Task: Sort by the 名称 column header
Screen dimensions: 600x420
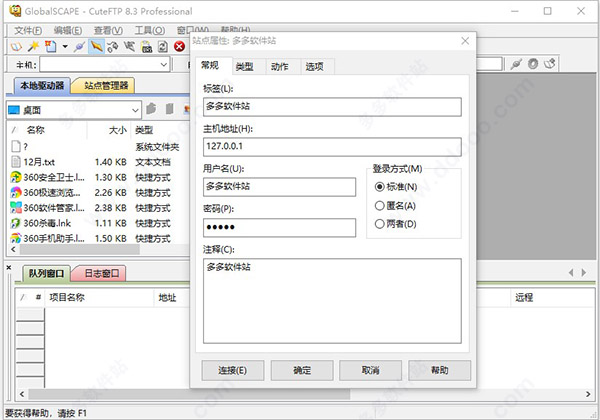Action: (x=36, y=130)
